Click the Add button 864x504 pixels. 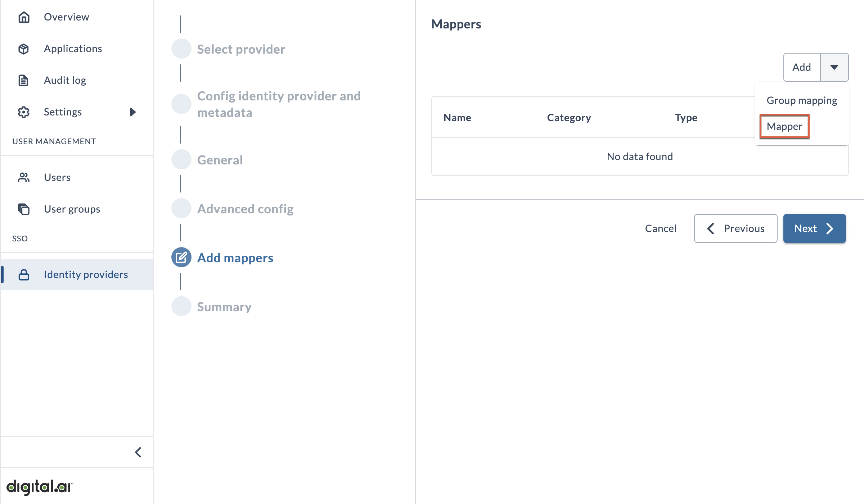pyautogui.click(x=802, y=67)
